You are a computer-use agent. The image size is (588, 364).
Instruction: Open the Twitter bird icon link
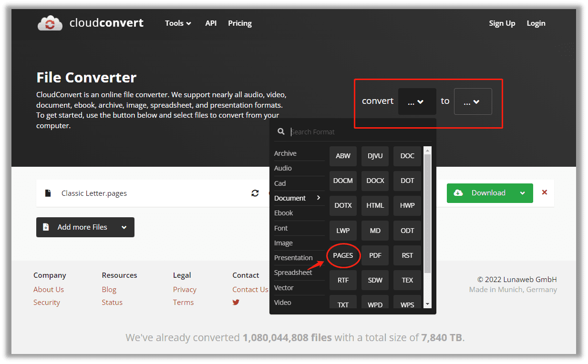[x=236, y=302]
